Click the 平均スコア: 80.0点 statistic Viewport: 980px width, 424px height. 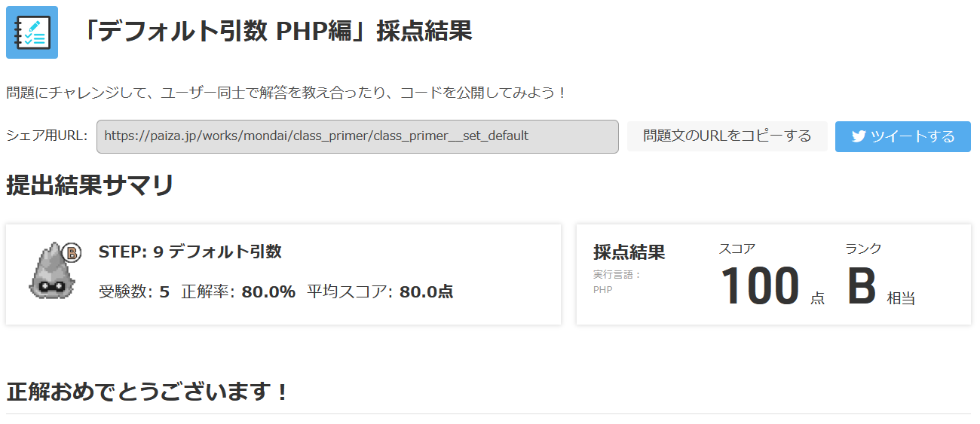[x=380, y=291]
